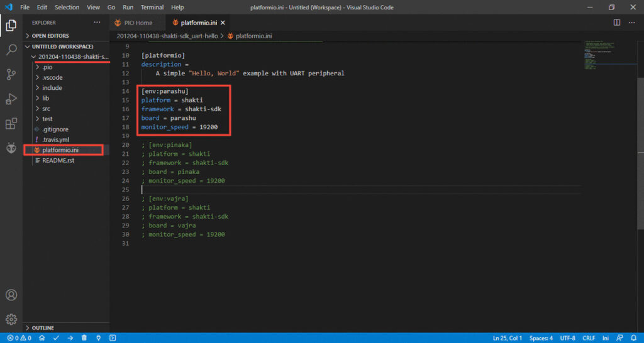This screenshot has width=644, height=343.
Task: Expand the .vscode folder
Action: point(52,77)
